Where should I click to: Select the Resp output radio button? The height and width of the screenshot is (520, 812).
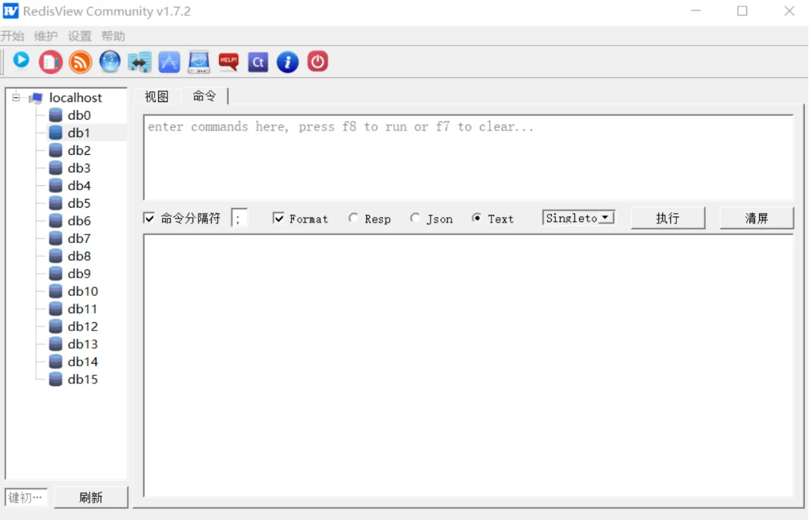[x=353, y=218]
